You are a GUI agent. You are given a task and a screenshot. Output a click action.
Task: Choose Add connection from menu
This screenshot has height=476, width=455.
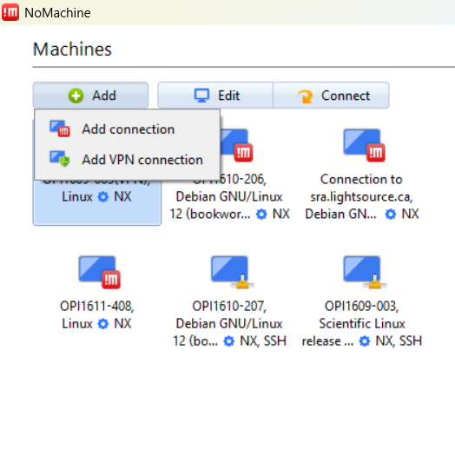tap(127, 129)
